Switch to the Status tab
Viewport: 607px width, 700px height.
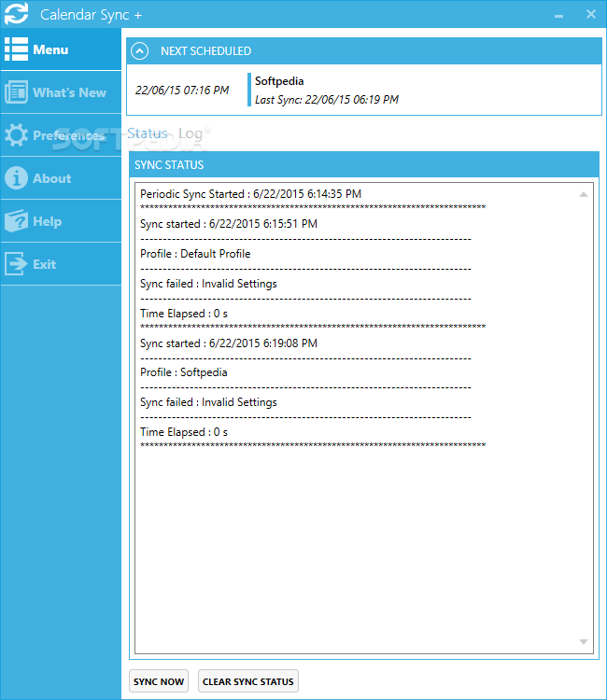click(148, 133)
